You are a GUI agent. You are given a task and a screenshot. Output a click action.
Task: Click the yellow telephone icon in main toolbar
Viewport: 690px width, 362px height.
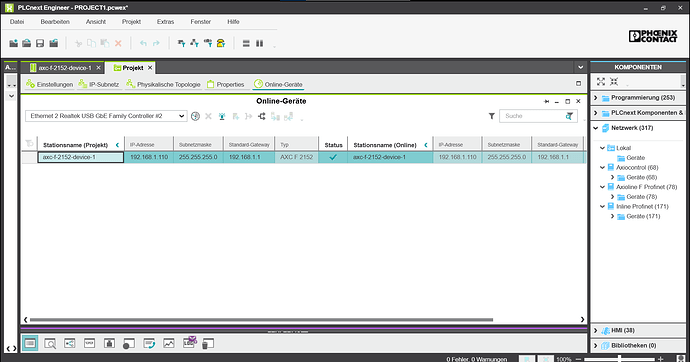pos(221,43)
